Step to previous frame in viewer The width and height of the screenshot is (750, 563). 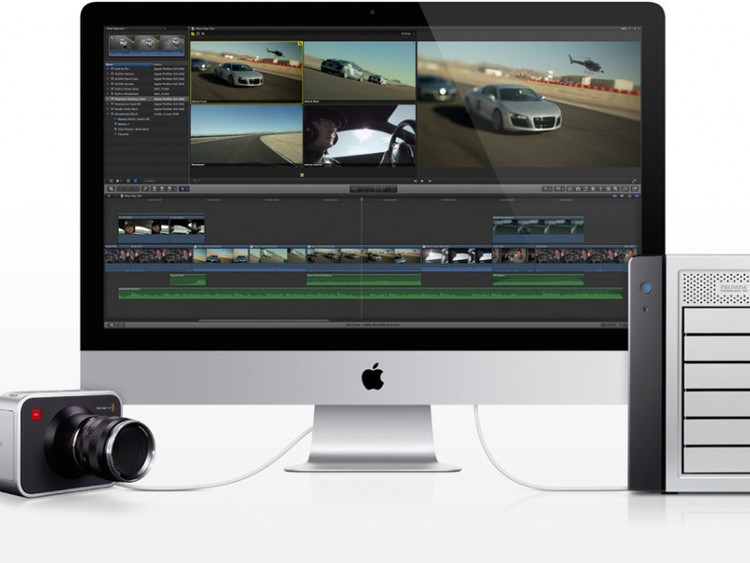[x=416, y=181]
